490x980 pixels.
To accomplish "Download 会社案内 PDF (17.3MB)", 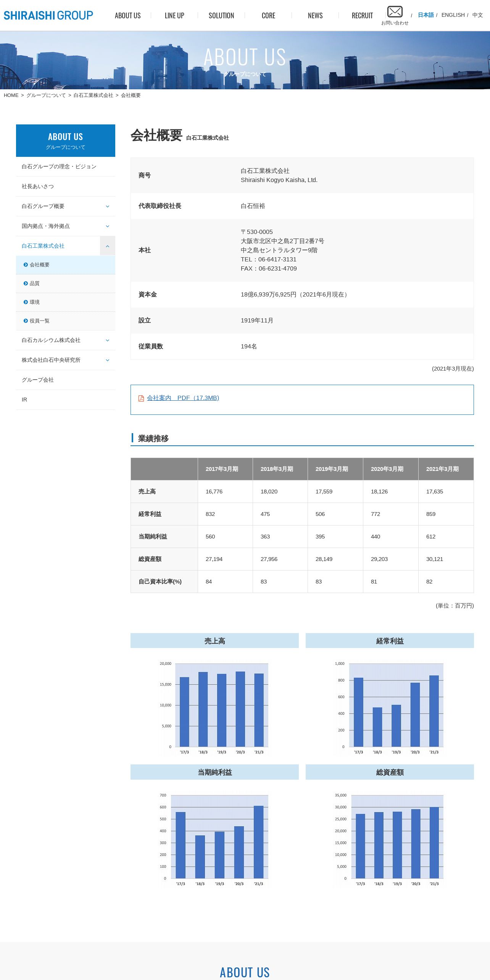I will pos(183,398).
